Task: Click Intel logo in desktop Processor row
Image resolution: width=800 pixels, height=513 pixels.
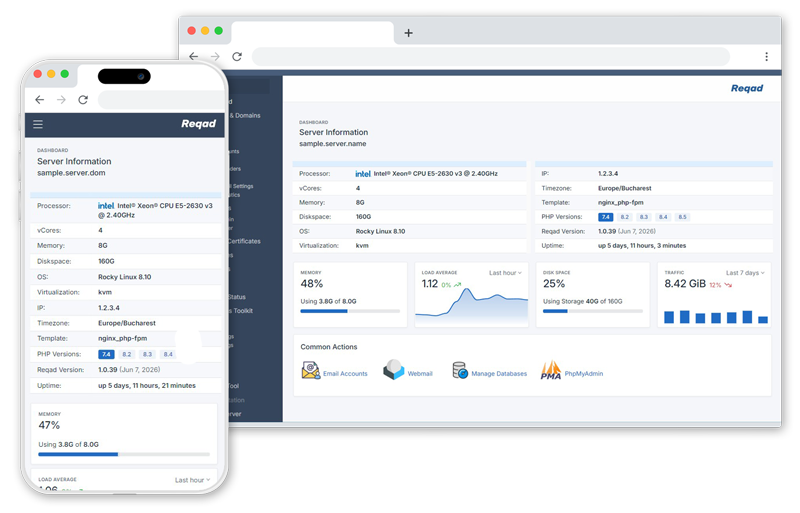Action: (363, 174)
